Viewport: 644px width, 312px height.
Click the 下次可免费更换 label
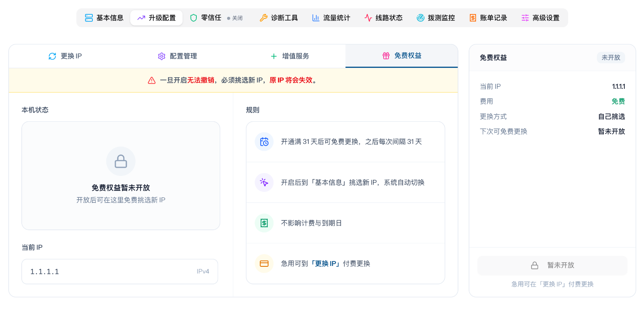point(504,131)
